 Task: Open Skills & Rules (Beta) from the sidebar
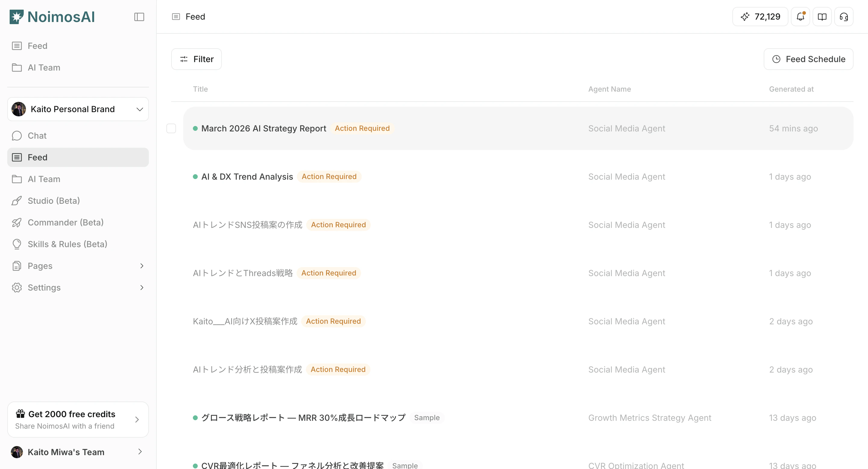pos(68,244)
